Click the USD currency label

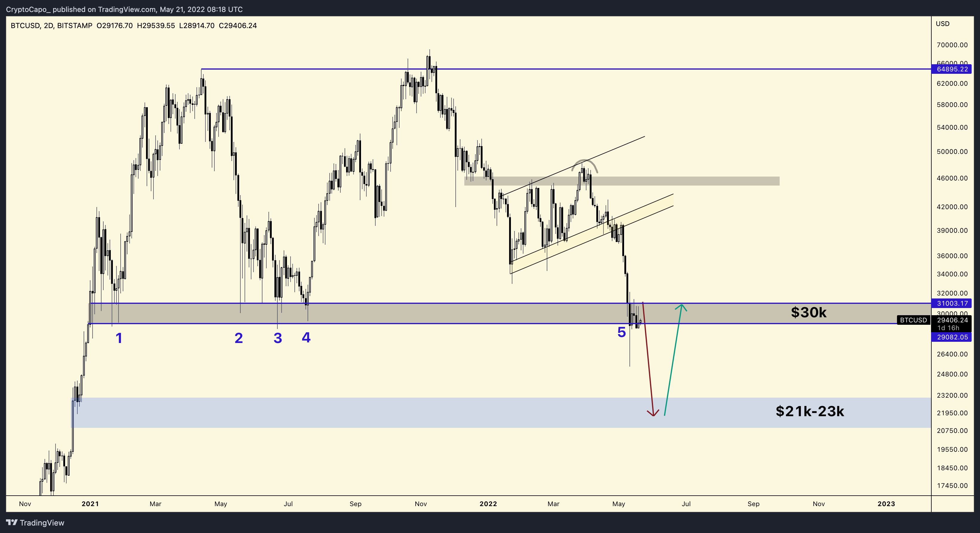coord(942,24)
